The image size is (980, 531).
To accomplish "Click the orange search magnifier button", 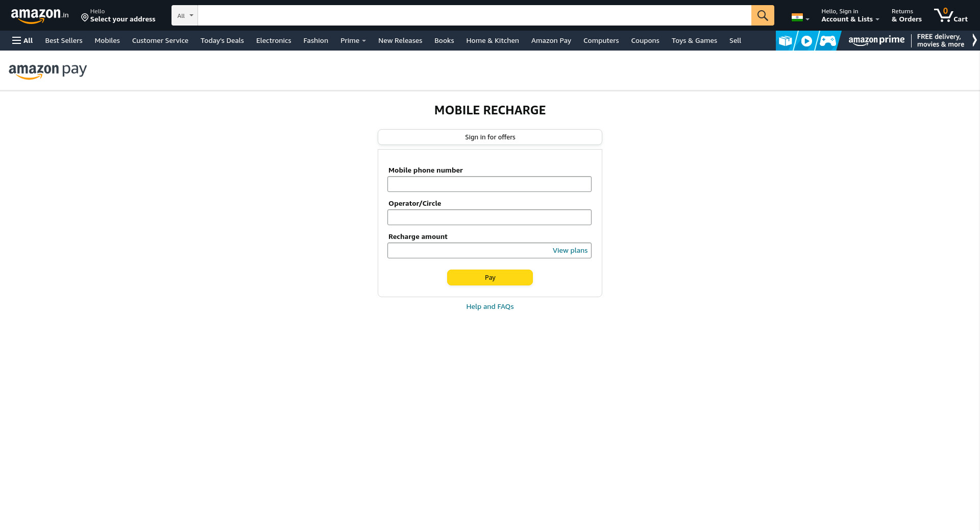I will (762, 15).
